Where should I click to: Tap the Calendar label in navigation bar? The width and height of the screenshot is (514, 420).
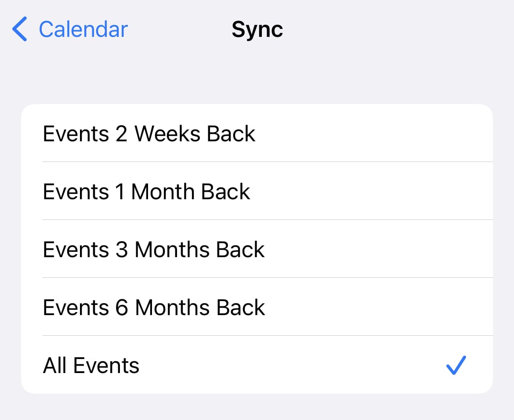pyautogui.click(x=83, y=29)
